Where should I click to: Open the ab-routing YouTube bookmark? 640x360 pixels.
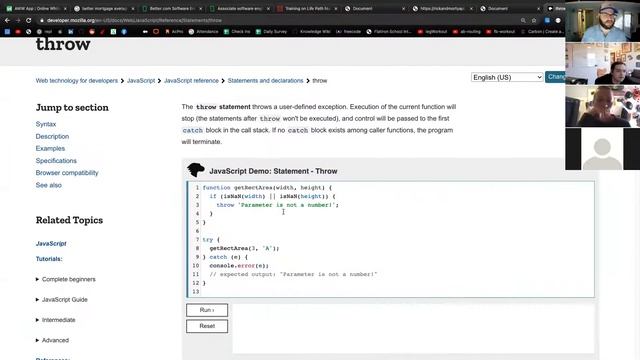coord(466,31)
